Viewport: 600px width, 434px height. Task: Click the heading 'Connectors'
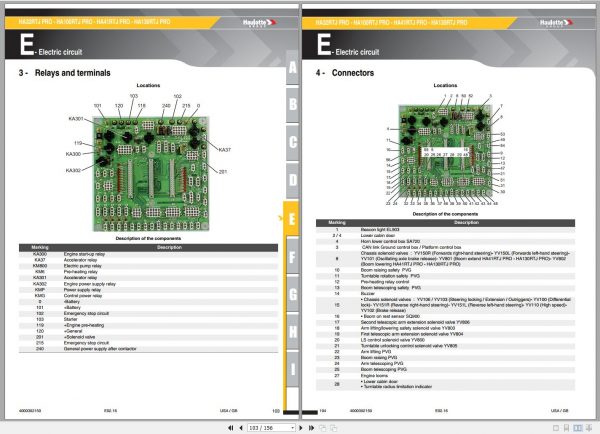point(352,73)
